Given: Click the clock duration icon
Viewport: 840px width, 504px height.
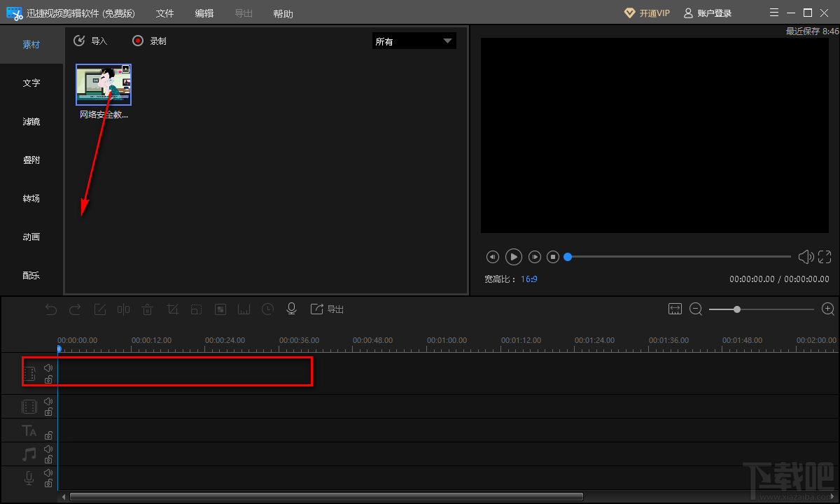Looking at the screenshot, I should coord(268,309).
